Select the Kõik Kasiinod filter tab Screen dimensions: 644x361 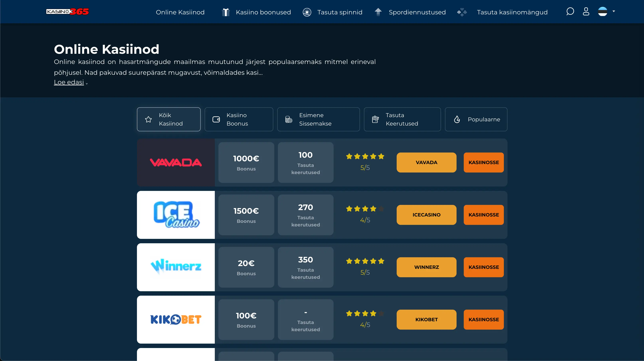[x=169, y=119]
